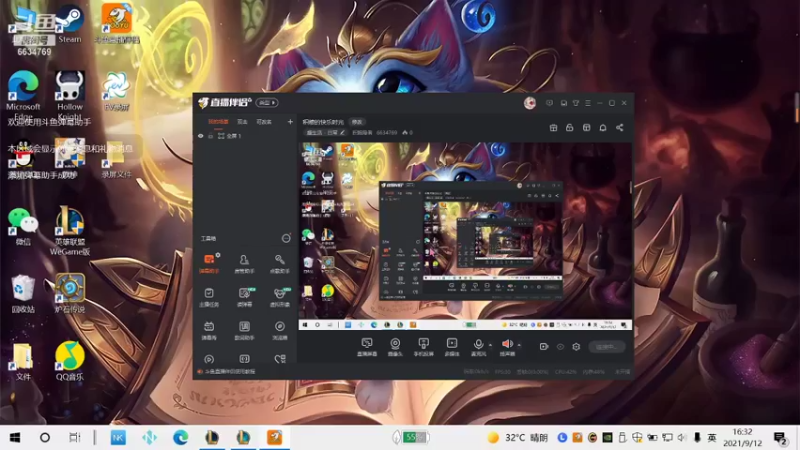Open the danmaku assistant settings gear badge
Screen dimensions: 800x450
[218, 255]
